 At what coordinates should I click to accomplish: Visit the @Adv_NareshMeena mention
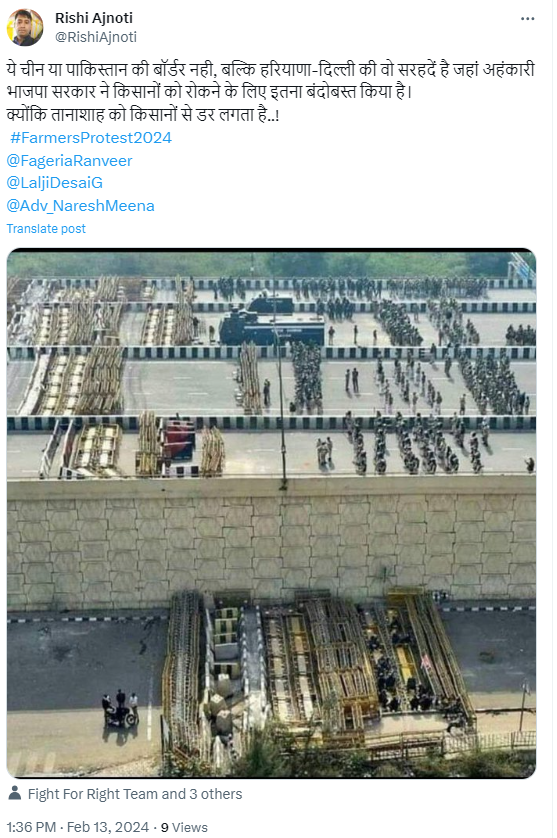[81, 206]
